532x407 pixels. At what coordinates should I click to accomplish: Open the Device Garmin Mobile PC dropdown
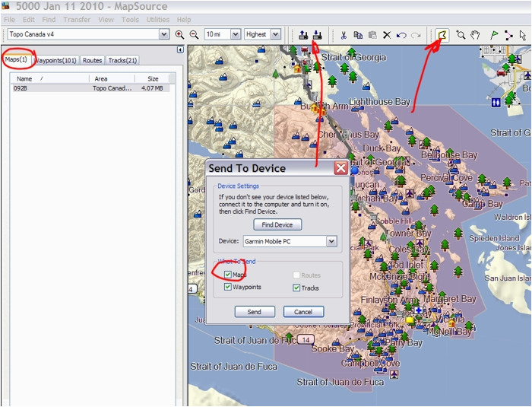(x=331, y=241)
